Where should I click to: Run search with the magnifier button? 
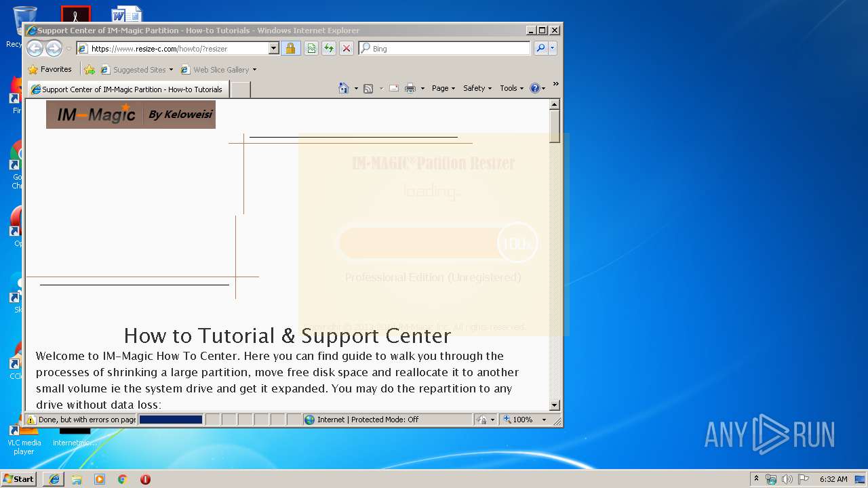point(540,48)
